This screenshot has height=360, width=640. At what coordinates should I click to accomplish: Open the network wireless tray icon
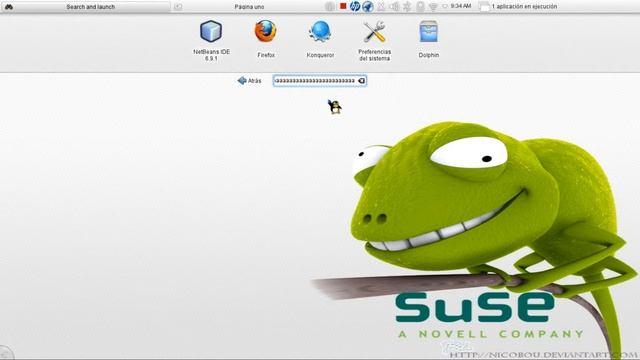click(x=433, y=7)
